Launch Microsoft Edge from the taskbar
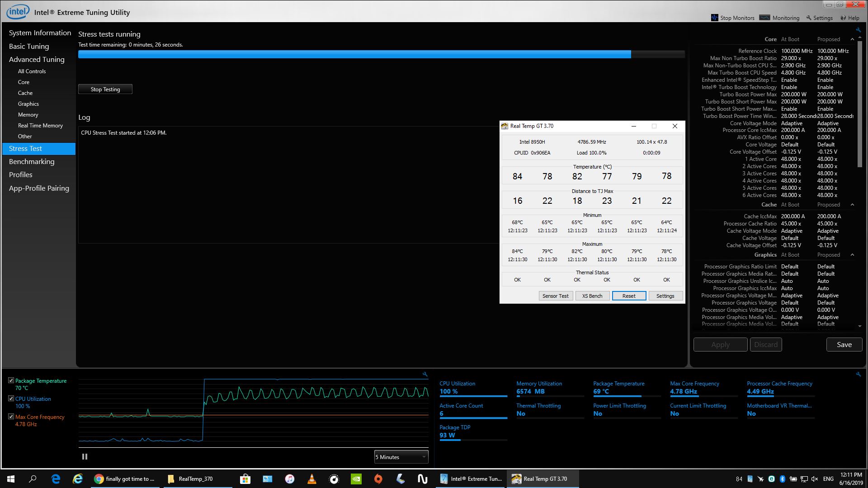This screenshot has width=868, height=488. (56, 479)
